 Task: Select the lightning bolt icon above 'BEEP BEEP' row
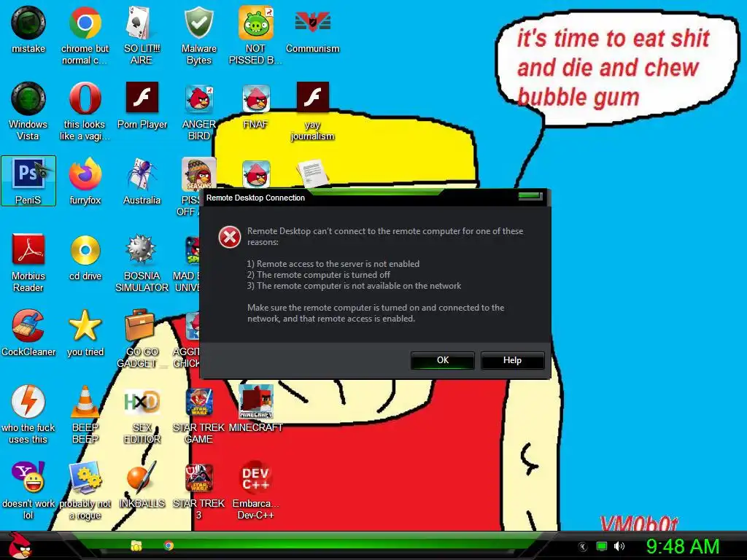(x=28, y=402)
